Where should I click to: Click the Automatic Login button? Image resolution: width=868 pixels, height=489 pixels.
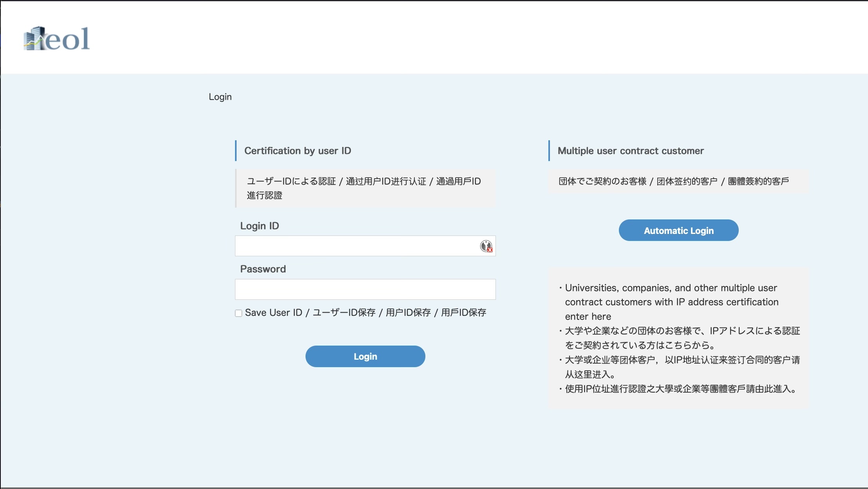click(x=678, y=230)
